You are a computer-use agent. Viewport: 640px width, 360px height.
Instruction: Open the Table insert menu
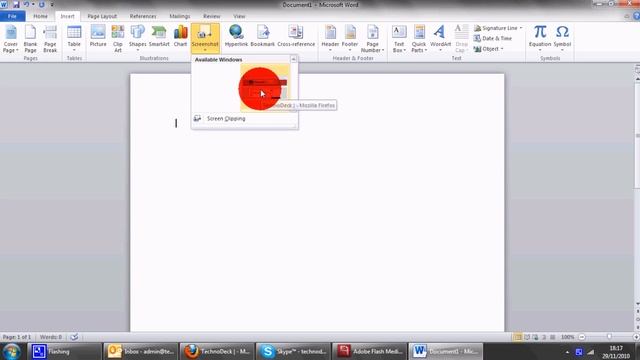pyautogui.click(x=74, y=39)
